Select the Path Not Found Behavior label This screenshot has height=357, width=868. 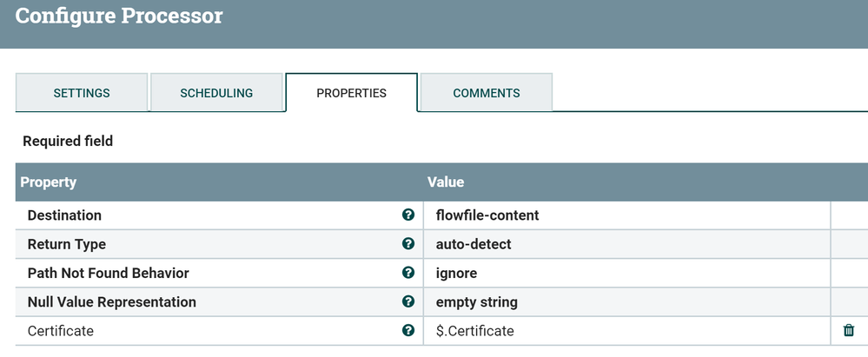click(108, 273)
